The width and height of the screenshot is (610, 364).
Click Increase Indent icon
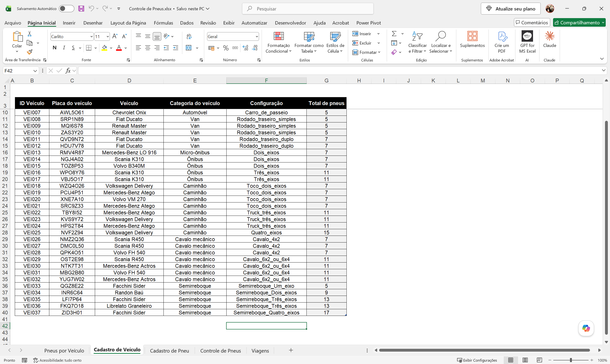point(176,48)
